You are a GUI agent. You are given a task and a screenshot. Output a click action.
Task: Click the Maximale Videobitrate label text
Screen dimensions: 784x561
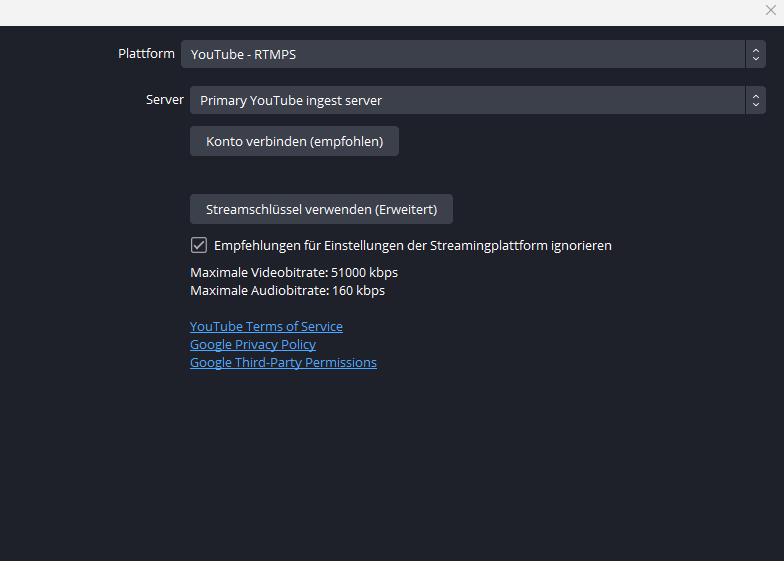pos(259,272)
